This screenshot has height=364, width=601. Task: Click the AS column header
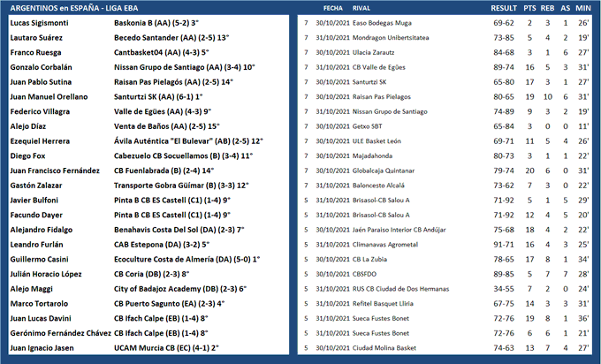(x=566, y=8)
